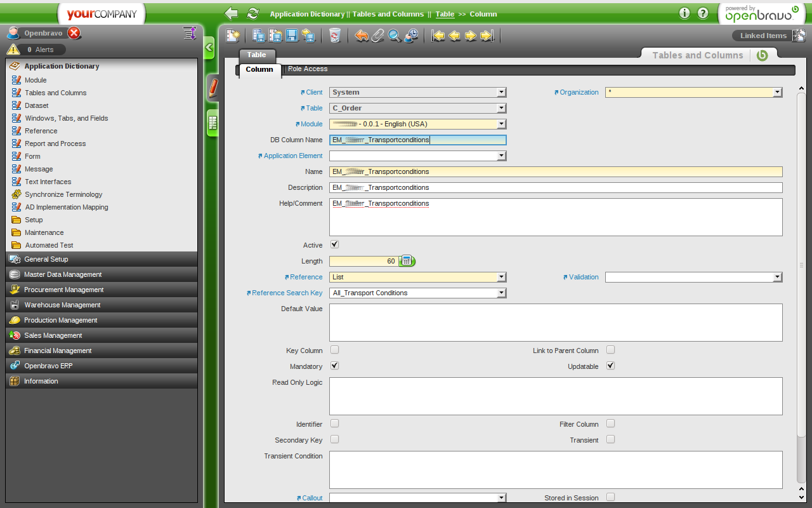The image size is (812, 508).
Task: Switch to the Role Access tab
Action: [x=308, y=69]
